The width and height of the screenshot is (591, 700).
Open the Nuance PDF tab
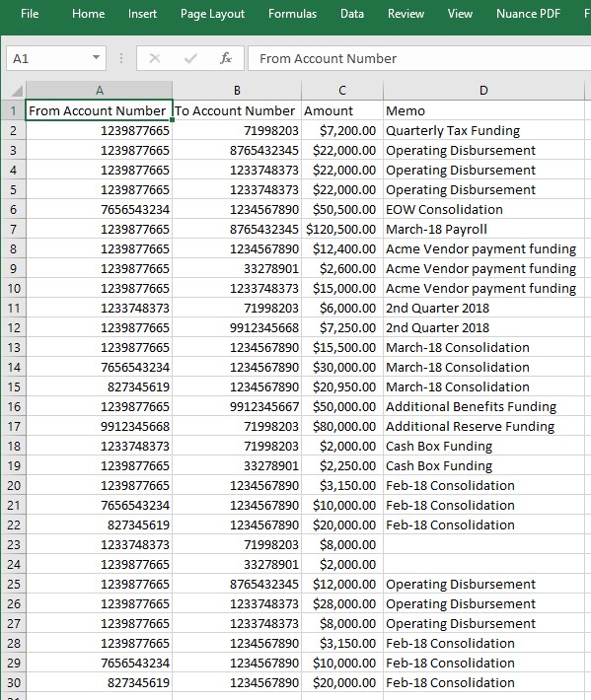point(528,14)
